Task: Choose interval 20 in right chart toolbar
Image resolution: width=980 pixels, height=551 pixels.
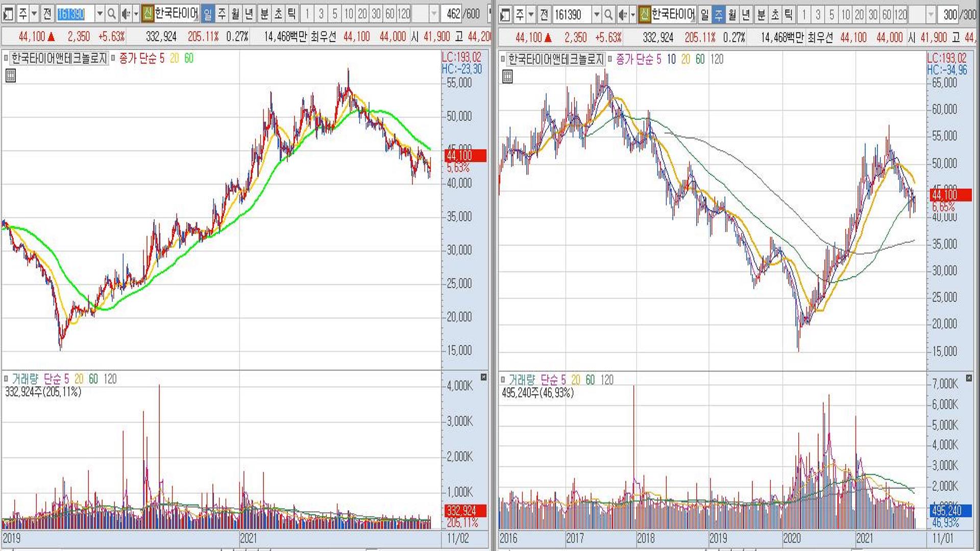Action: tap(859, 15)
